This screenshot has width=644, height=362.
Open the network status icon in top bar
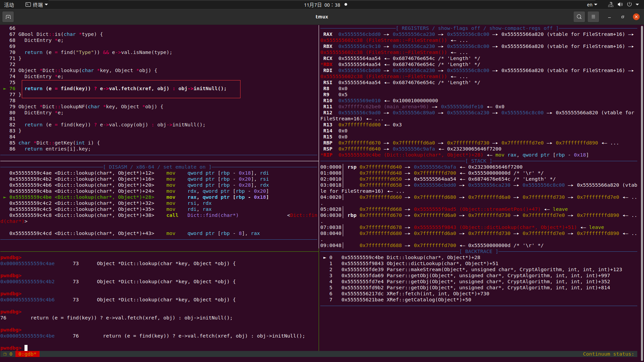[610, 5]
